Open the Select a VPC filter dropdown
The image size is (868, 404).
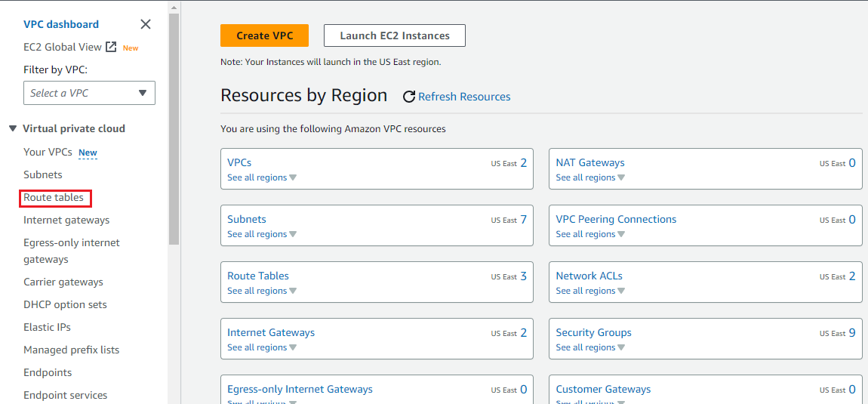tap(89, 93)
